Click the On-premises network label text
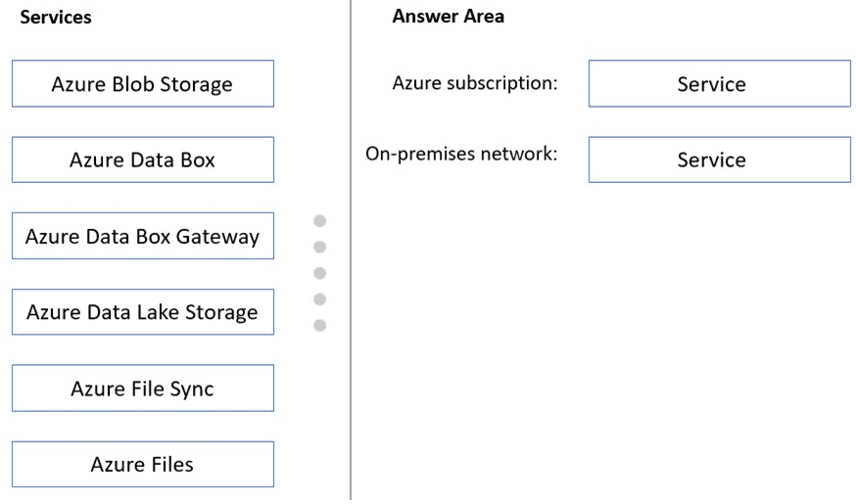The height and width of the screenshot is (504, 856). 461,155
